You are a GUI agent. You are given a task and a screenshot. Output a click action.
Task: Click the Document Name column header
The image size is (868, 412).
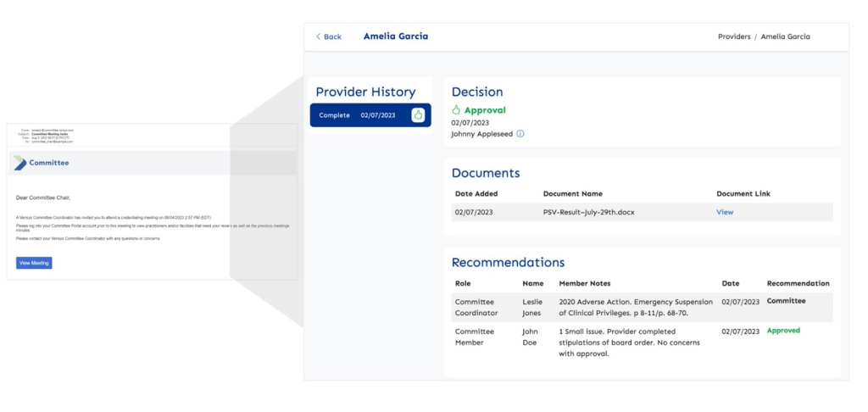point(572,193)
